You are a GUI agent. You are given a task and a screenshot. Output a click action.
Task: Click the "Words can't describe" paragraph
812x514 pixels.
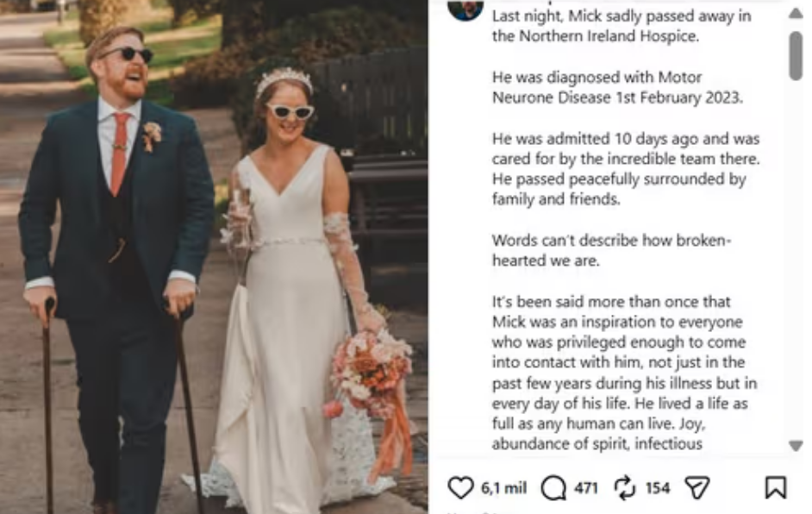pos(611,250)
